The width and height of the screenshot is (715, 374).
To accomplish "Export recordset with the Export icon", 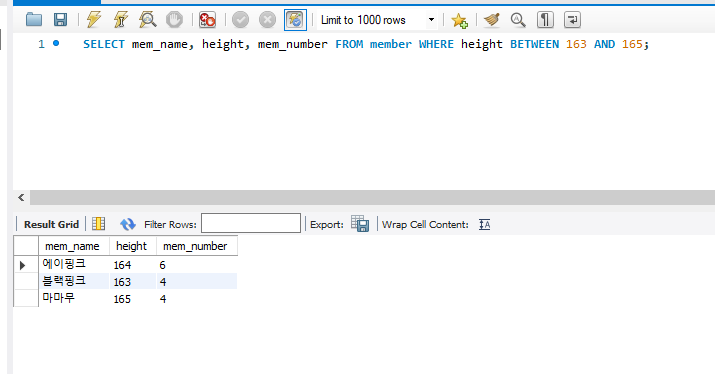I will point(360,224).
